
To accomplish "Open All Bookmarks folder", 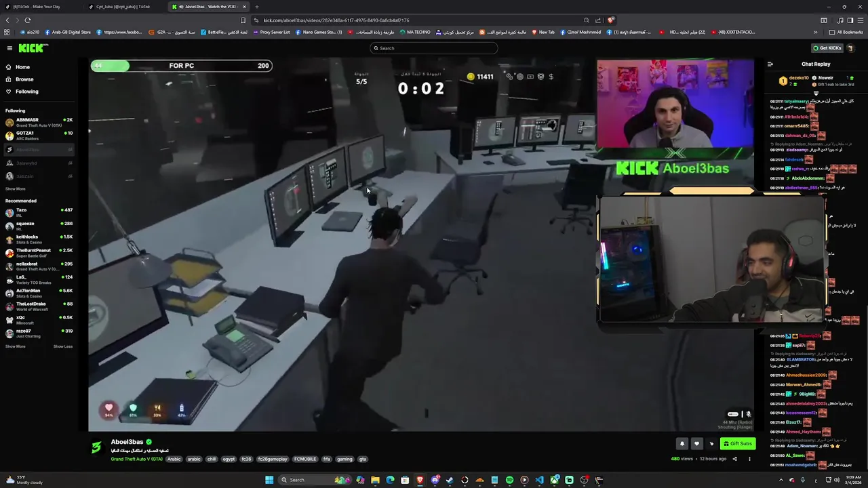I will coord(846,32).
